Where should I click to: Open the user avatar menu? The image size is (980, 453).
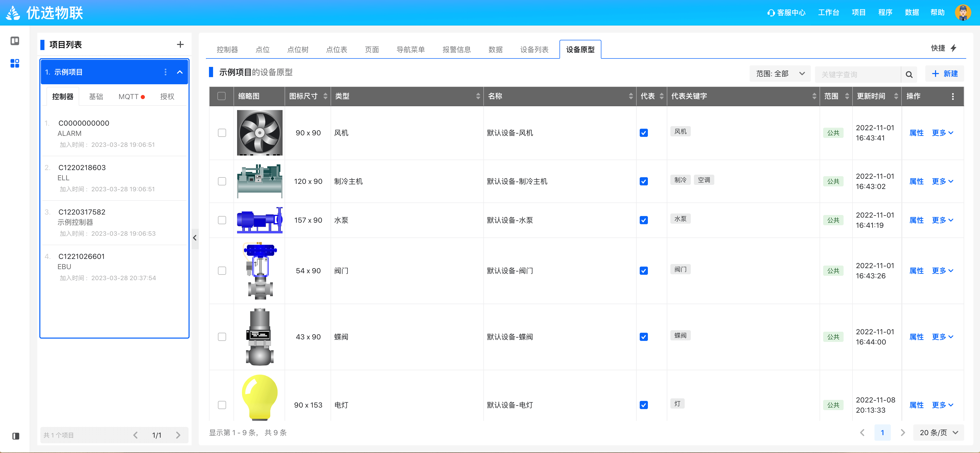click(963, 13)
